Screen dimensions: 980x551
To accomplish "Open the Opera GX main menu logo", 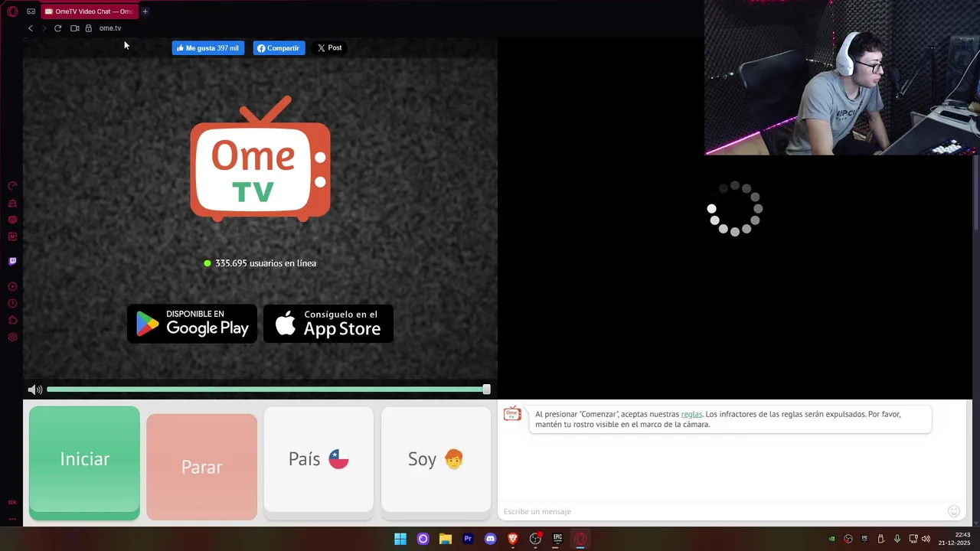I will tap(12, 11).
